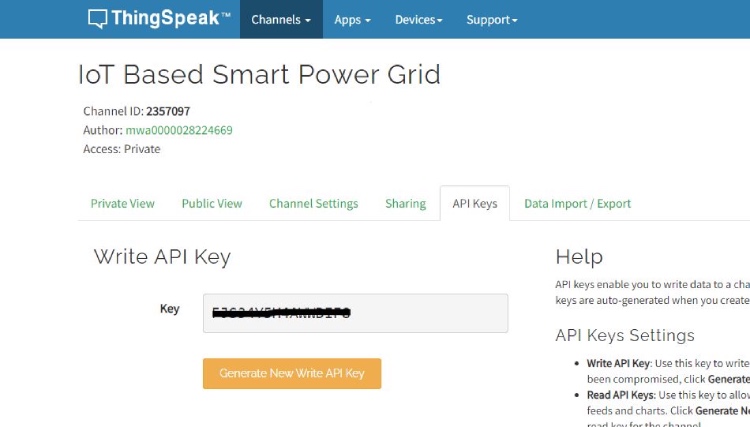Viewport: 750px width, 427px height.
Task: Click the bold Write API Key help bullet term
Action: (x=618, y=363)
